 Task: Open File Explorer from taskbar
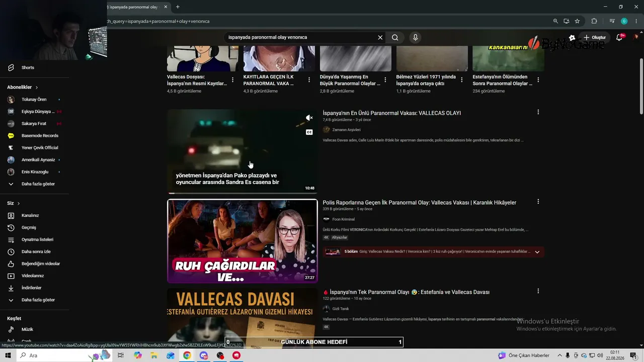pos(154,355)
